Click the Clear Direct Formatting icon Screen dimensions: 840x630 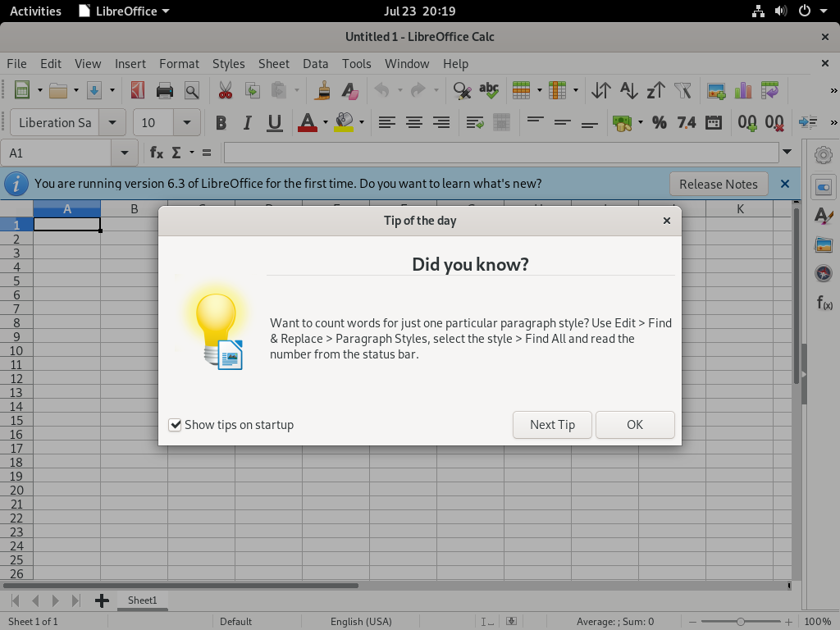pyautogui.click(x=349, y=90)
